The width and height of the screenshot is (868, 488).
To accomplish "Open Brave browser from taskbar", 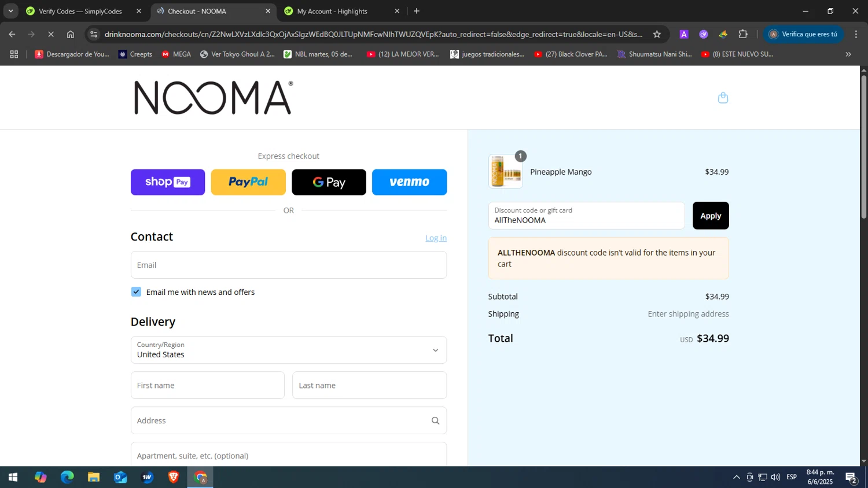I will [x=174, y=477].
